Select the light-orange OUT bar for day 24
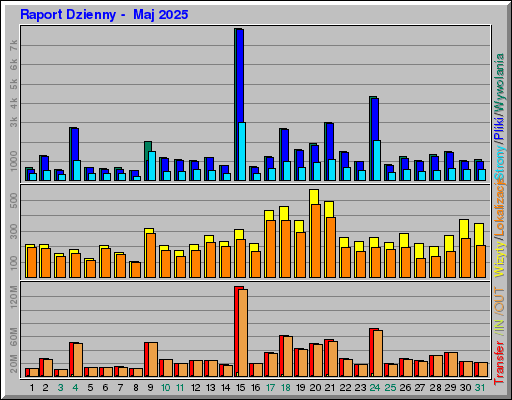This screenshot has width=512, height=400. click(x=378, y=353)
